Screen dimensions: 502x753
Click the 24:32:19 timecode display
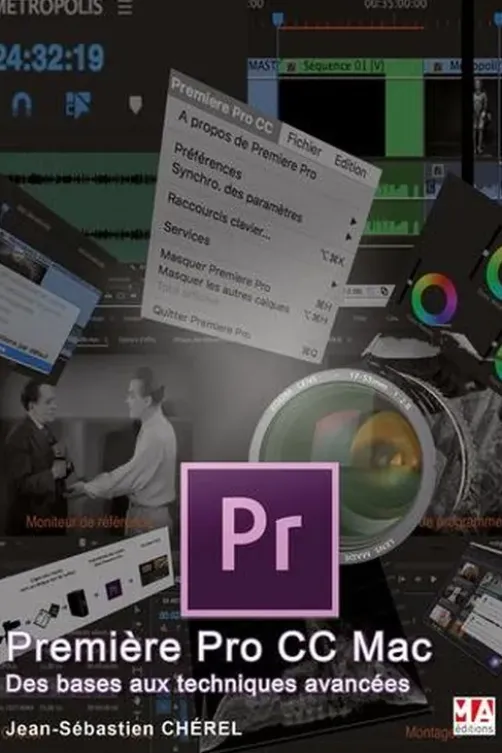click(x=51, y=58)
